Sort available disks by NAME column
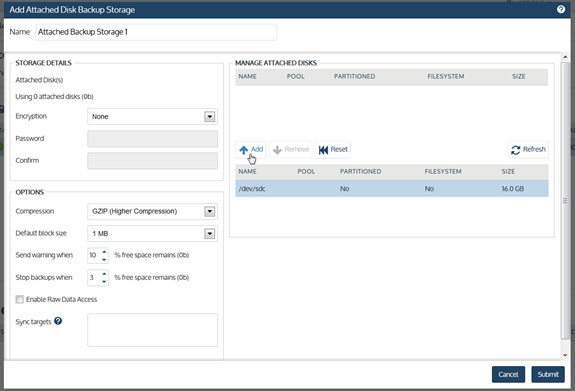 coord(248,172)
